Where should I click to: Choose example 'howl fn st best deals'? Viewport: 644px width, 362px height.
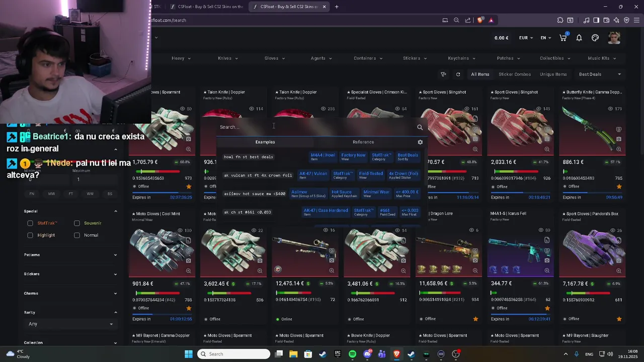(249, 157)
